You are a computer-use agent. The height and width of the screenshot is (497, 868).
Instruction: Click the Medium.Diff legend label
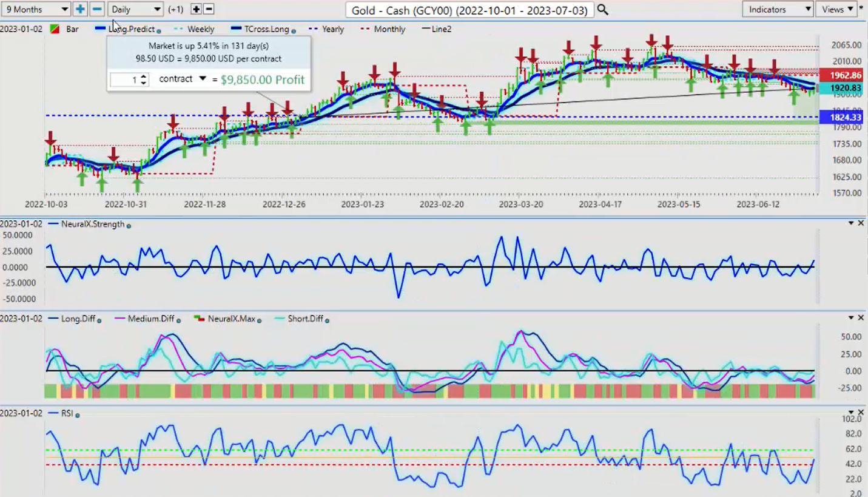click(x=151, y=319)
